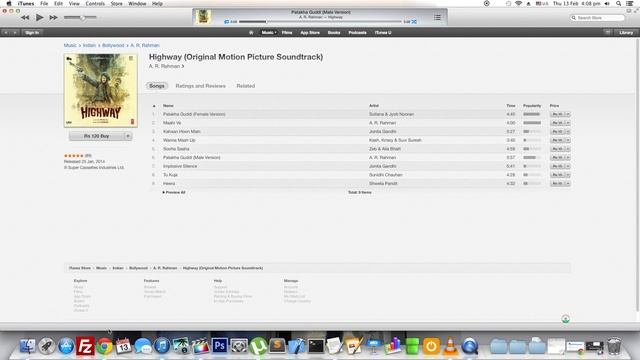Click the fast-forward playback button
640x360 pixels.
53,18
